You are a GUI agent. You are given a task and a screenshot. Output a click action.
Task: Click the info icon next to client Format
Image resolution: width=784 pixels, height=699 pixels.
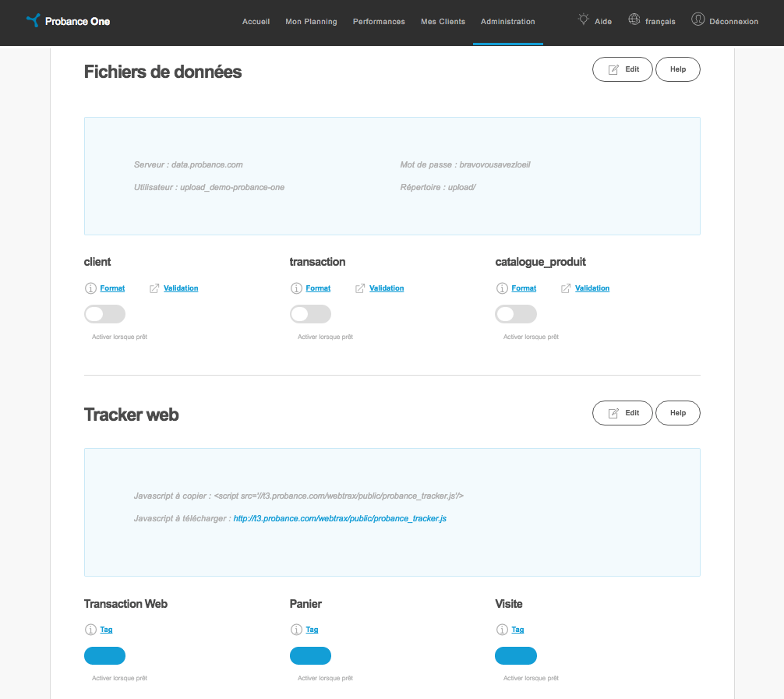(90, 288)
